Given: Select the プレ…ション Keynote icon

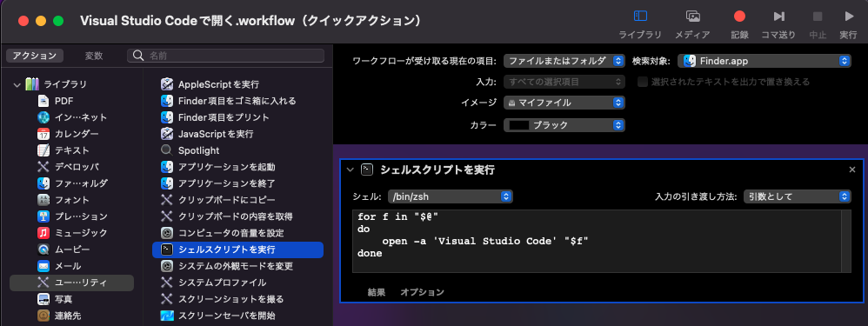Looking at the screenshot, I should 43,216.
